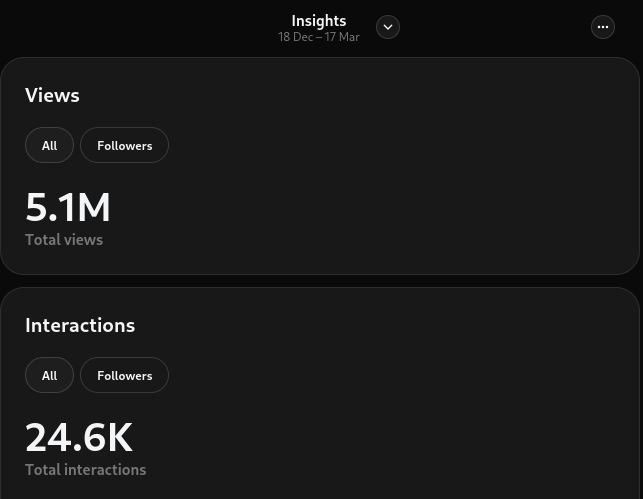Image resolution: width=643 pixels, height=499 pixels.
Task: Click the Insights page title
Action: (x=318, y=20)
